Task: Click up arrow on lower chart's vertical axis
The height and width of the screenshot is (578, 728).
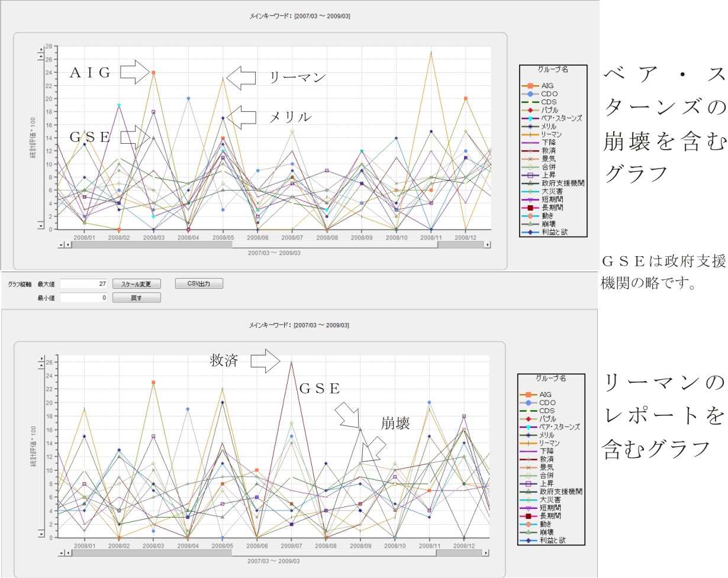Action: tap(41, 365)
